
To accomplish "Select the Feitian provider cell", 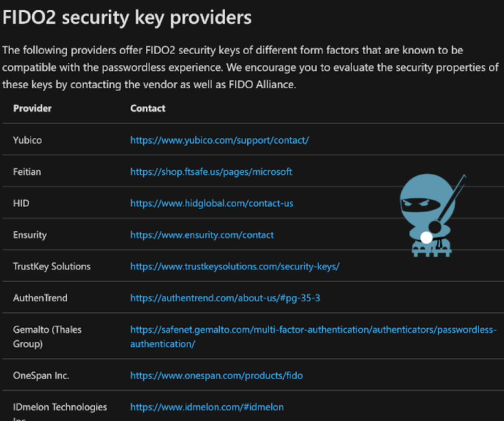I will coord(27,172).
